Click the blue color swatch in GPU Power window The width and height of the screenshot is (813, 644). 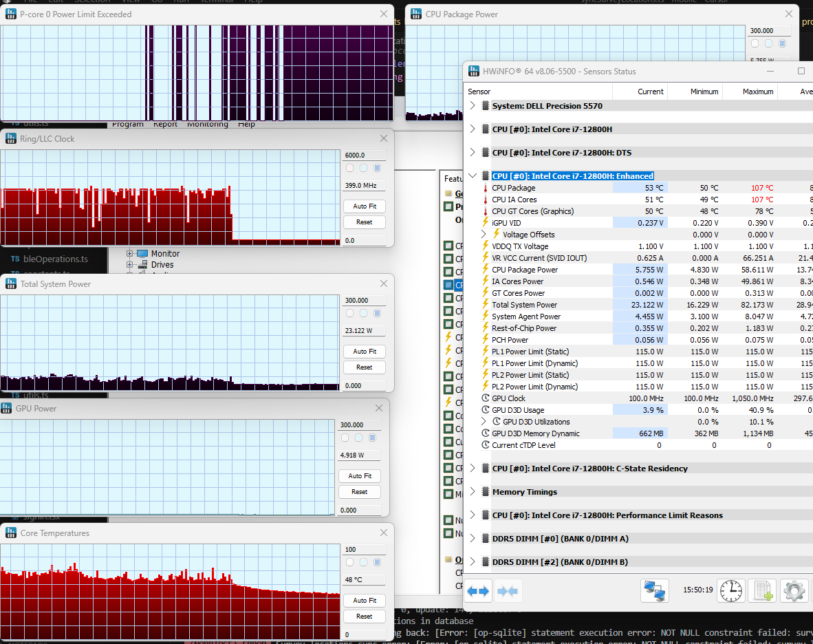[x=372, y=438]
